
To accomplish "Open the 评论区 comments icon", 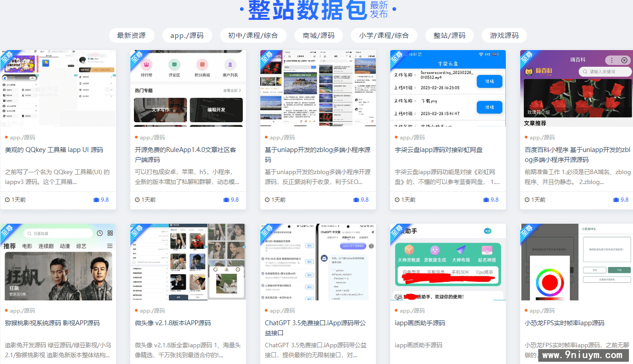I will (175, 65).
